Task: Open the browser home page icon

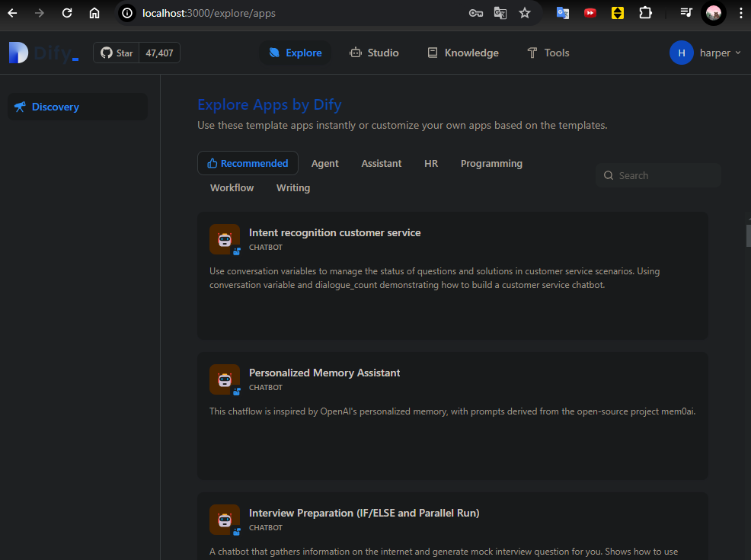Action: pos(94,13)
